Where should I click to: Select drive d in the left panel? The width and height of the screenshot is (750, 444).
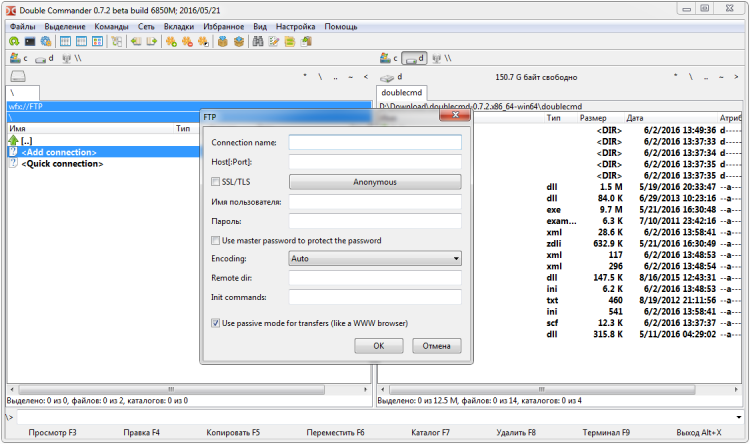pyautogui.click(x=44, y=58)
